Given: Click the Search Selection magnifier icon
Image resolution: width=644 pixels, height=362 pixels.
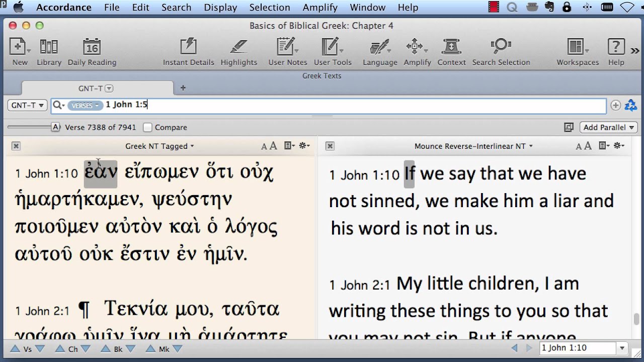Looking at the screenshot, I should click(x=501, y=47).
